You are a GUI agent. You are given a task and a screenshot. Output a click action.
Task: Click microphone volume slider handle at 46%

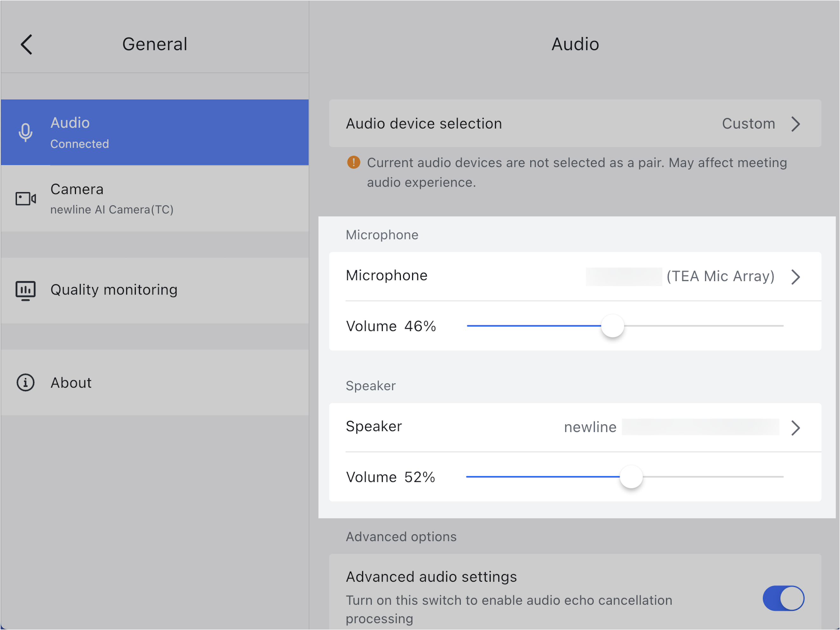[613, 326]
